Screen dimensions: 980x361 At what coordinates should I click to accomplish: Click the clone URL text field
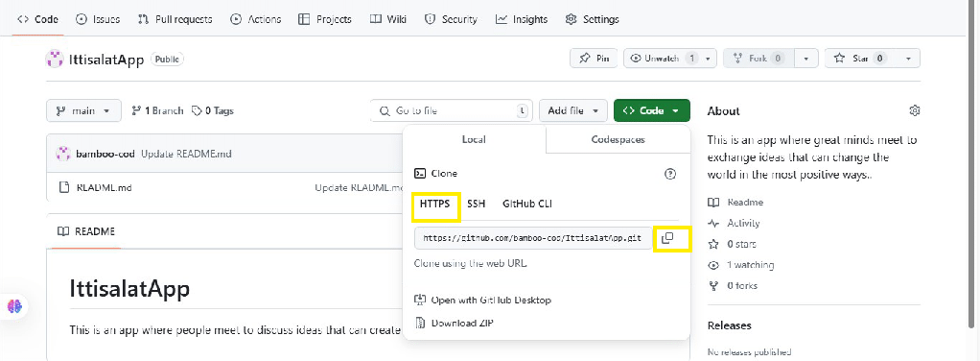coord(532,238)
